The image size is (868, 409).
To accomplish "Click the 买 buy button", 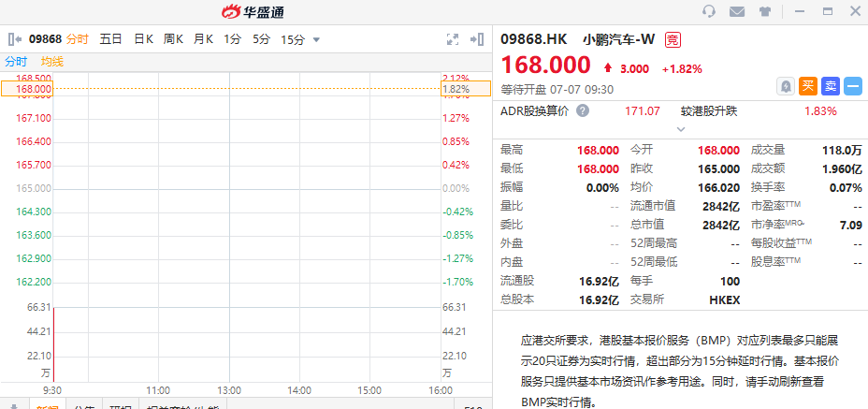I will (808, 86).
